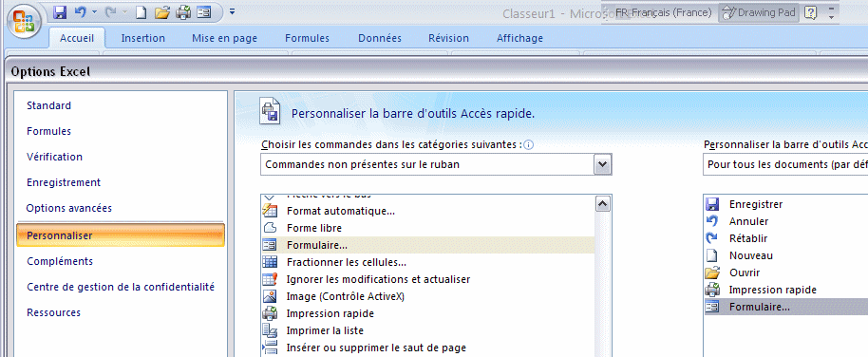
Task: Select 'Formulaire...' in left commands list
Action: 427,245
